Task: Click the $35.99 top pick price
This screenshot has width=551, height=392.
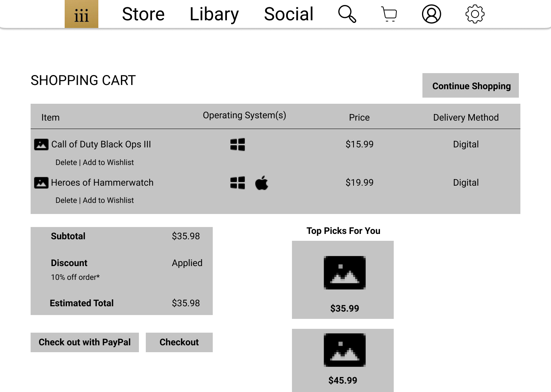Action: click(x=345, y=309)
